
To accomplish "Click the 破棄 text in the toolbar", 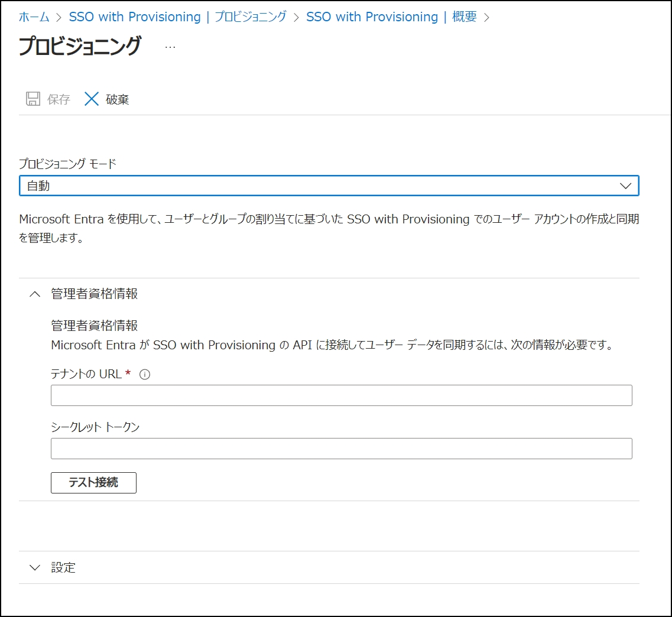I will point(118,99).
